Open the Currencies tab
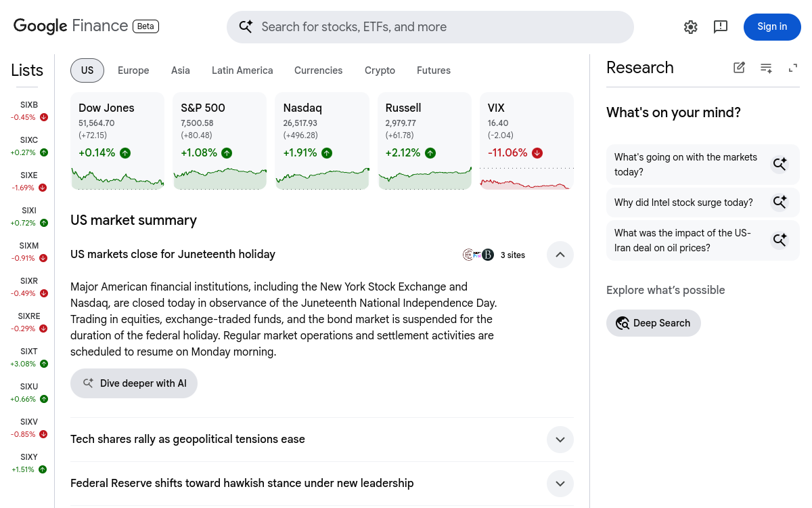Screen dimensions: 812x508 318,70
